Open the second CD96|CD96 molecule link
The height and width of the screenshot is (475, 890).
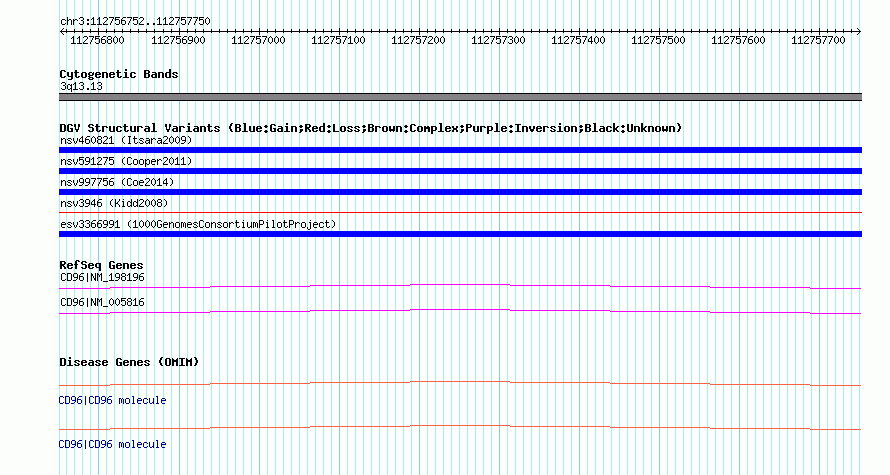(112, 444)
